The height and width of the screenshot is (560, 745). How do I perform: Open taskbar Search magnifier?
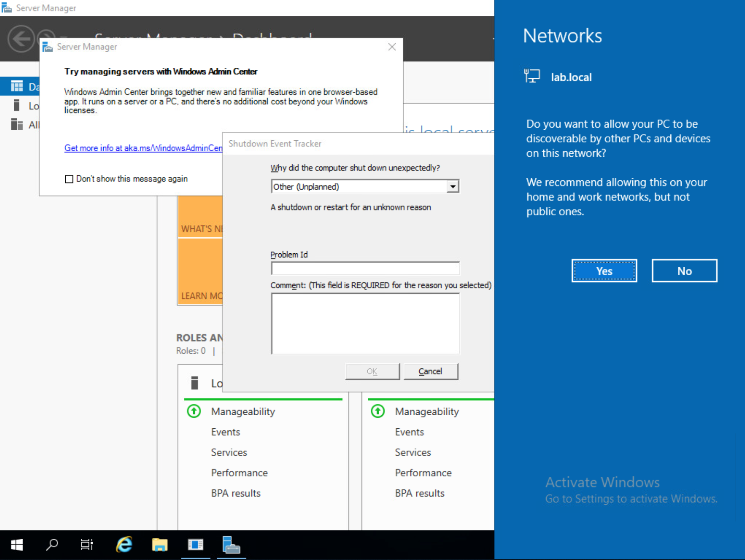52,545
